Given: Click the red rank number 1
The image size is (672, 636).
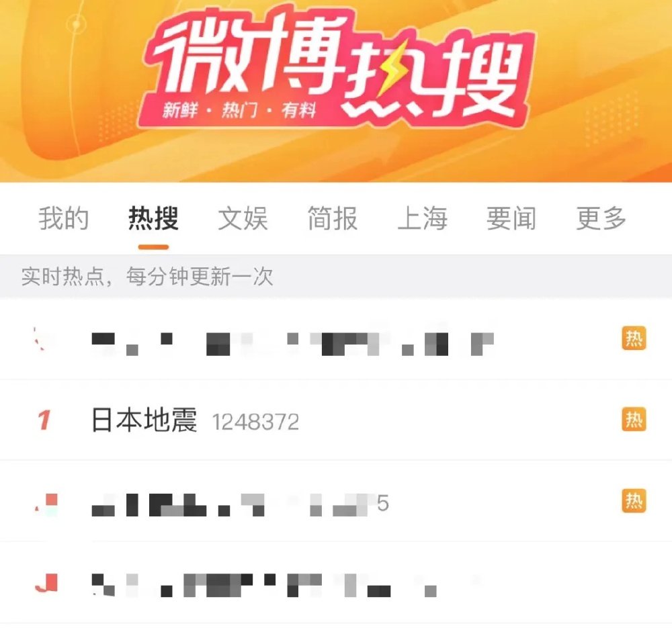Looking at the screenshot, I should 44,420.
